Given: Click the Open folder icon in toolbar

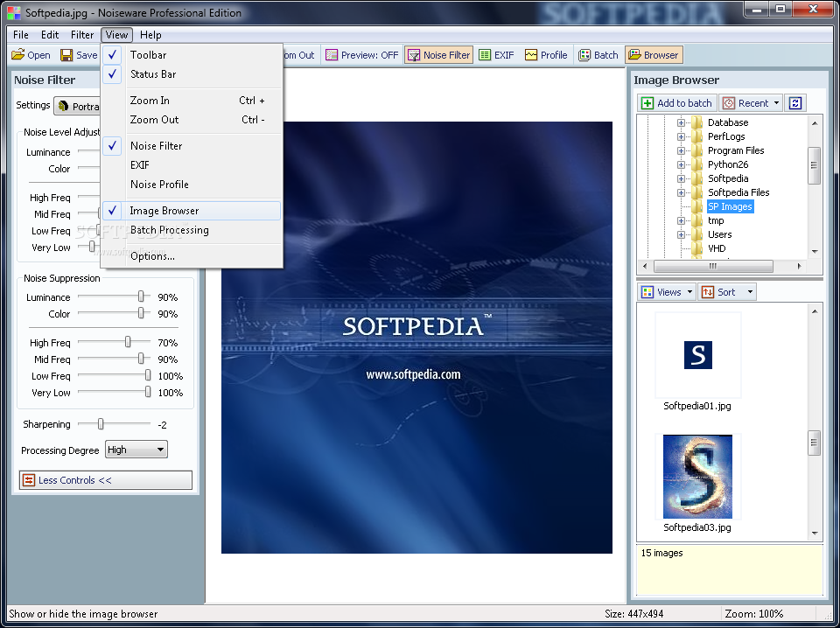Looking at the screenshot, I should coord(18,55).
